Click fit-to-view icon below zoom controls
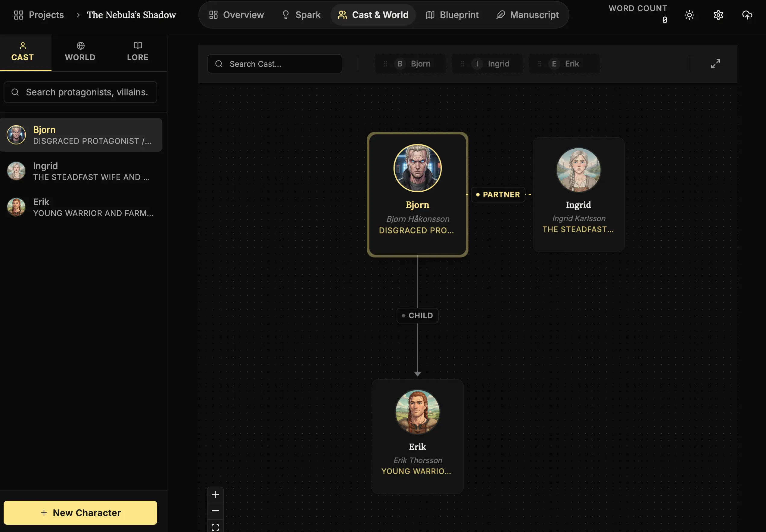 tap(215, 527)
